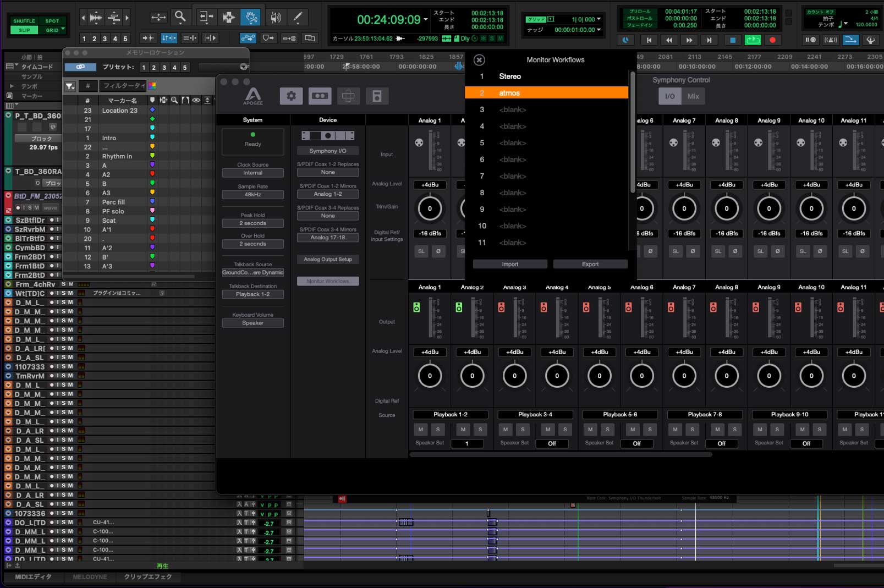Viewport: 884px width, 588px height.
Task: Enable the metronome click in the transport
Action: (x=832, y=40)
